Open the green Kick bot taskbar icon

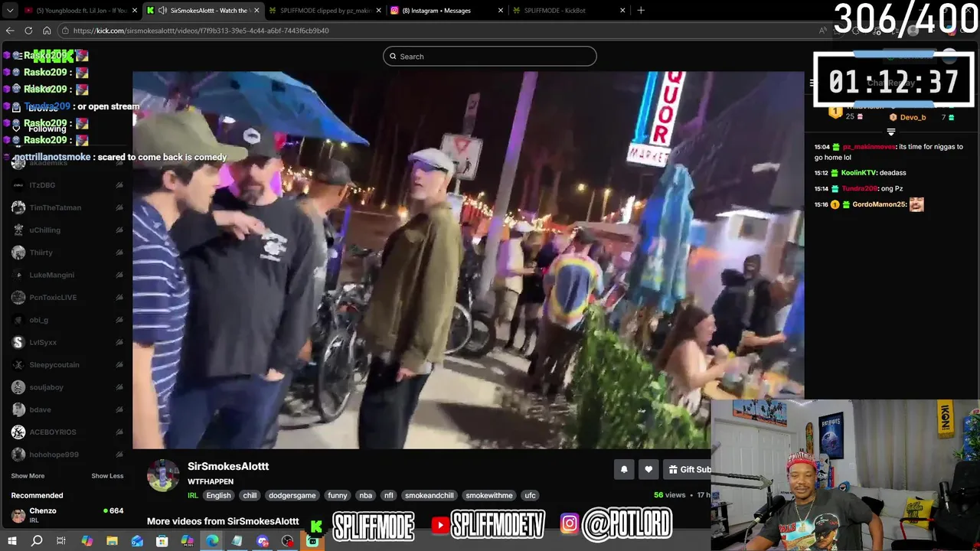click(x=312, y=541)
